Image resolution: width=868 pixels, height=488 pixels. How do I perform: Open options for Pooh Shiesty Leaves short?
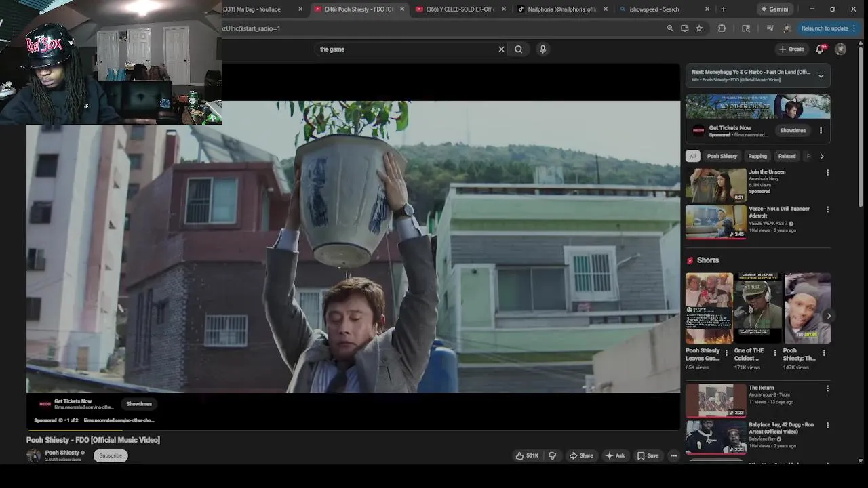click(726, 353)
